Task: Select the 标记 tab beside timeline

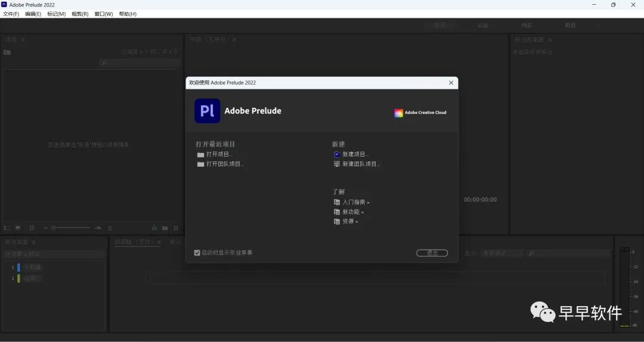Action: pyautogui.click(x=176, y=242)
